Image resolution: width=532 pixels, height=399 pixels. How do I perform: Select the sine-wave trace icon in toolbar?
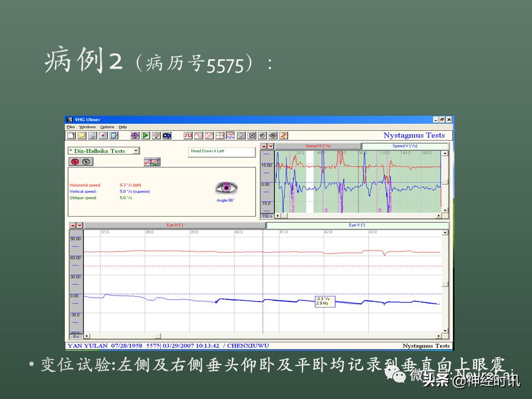[x=197, y=135]
